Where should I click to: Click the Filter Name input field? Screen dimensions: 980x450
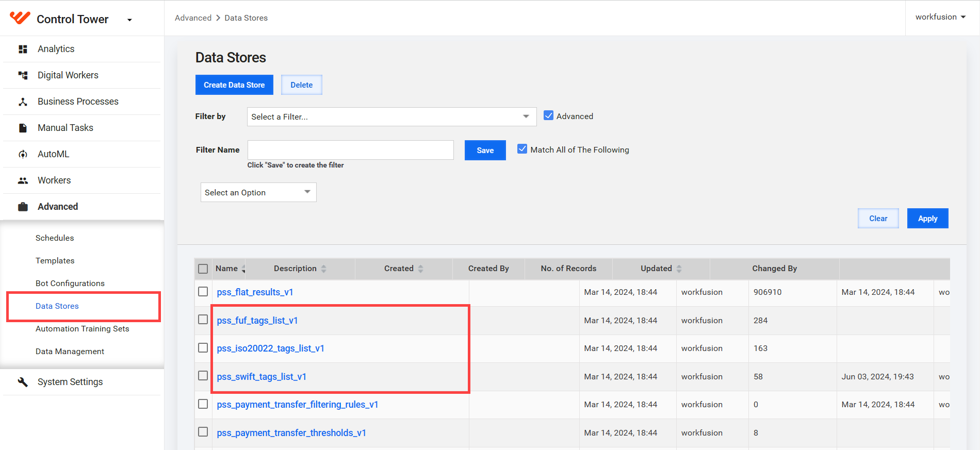point(351,150)
